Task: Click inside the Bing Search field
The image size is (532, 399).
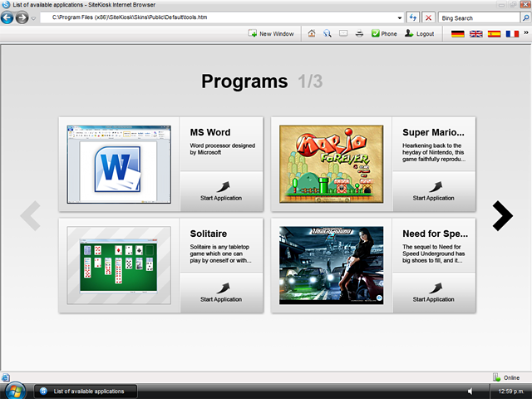Action: (x=476, y=17)
